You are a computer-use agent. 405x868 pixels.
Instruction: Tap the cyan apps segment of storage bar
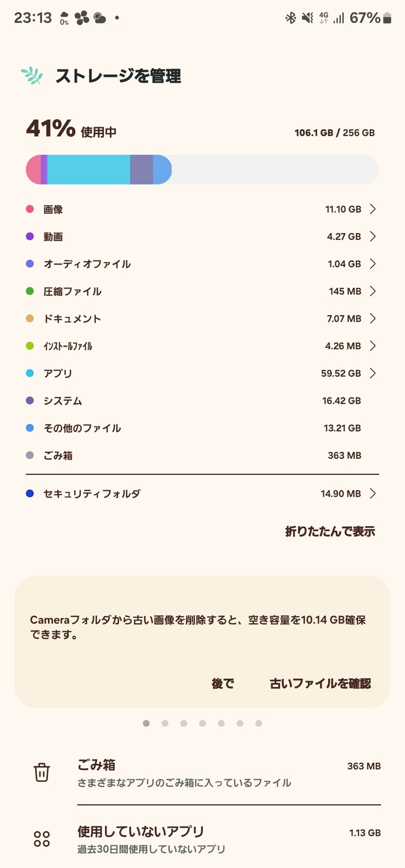89,169
